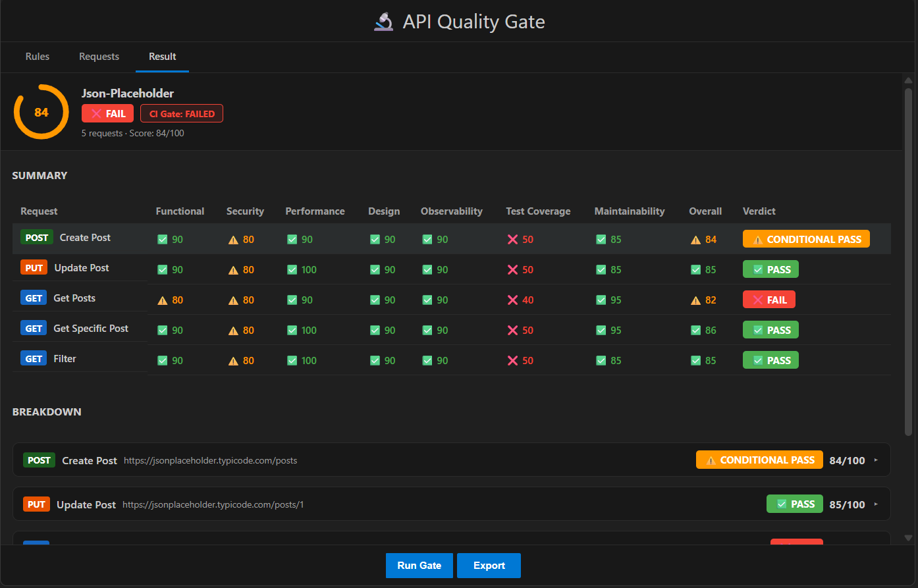Screen dimensions: 918x588
Task: Open the Rules tab
Action: (x=38, y=57)
